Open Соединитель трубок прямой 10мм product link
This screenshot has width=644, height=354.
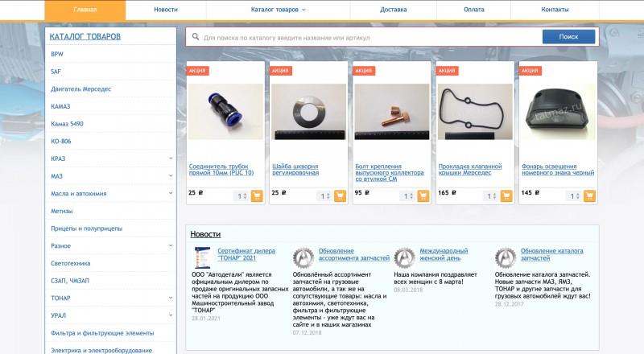(221, 170)
